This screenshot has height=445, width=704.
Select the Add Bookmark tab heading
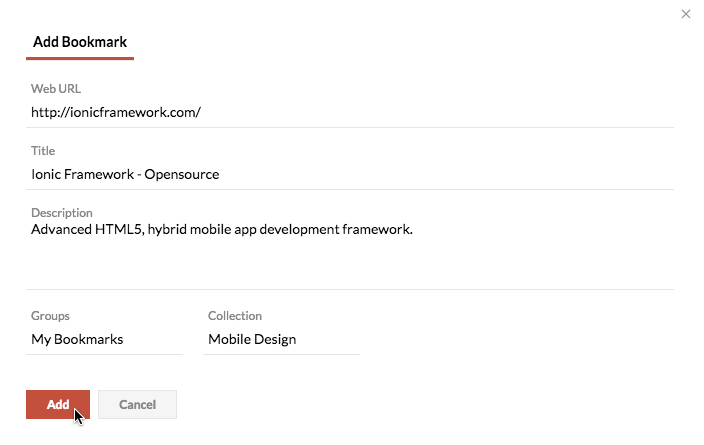80,42
